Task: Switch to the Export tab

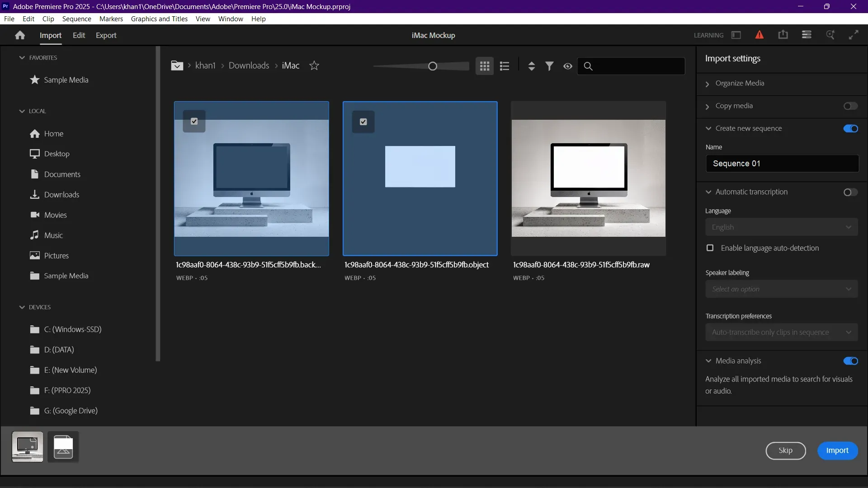Action: [x=106, y=35]
